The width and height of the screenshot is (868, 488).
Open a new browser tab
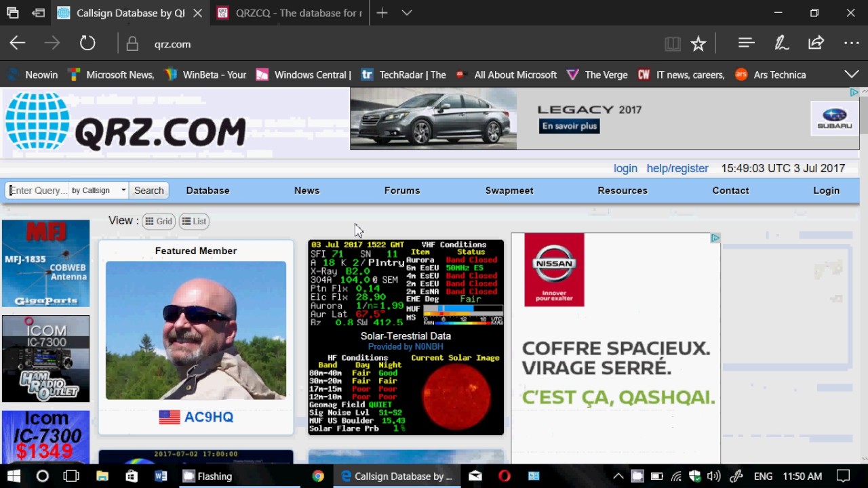[x=382, y=13]
